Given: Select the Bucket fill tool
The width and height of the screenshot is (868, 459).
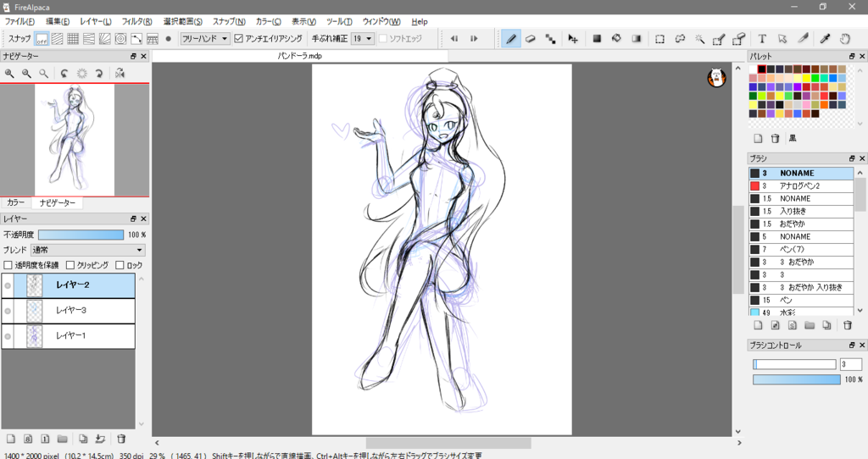Looking at the screenshot, I should pyautogui.click(x=616, y=39).
